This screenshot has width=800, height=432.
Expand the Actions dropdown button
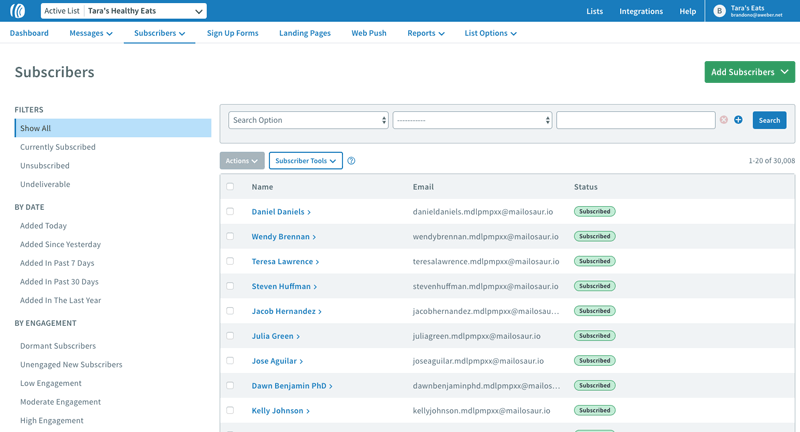pyautogui.click(x=241, y=161)
